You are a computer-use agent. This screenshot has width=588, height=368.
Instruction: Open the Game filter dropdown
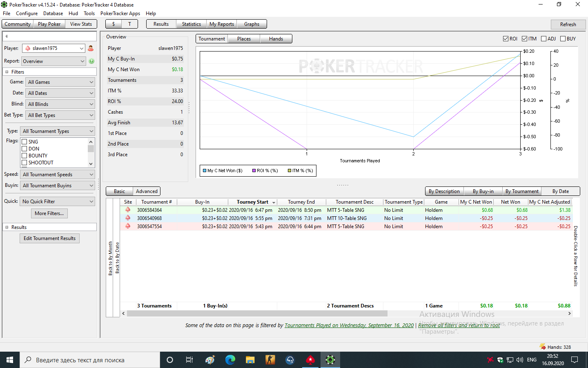click(x=60, y=82)
